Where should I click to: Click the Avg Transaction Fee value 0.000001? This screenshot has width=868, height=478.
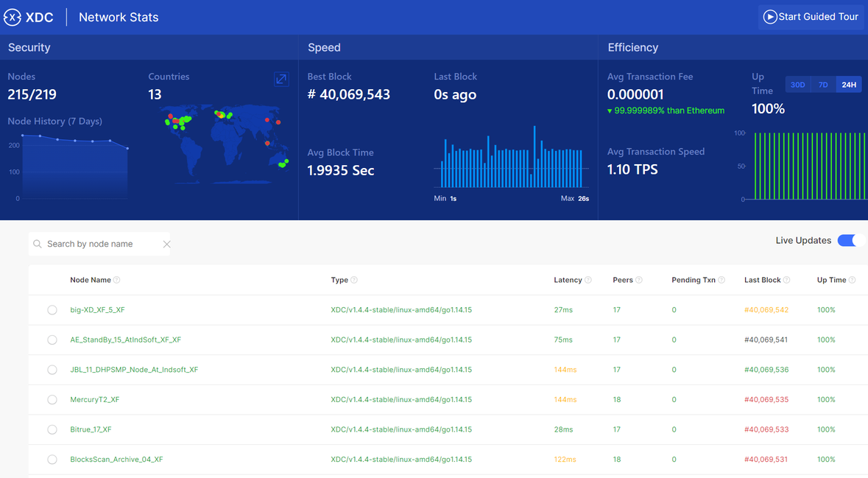coord(635,94)
